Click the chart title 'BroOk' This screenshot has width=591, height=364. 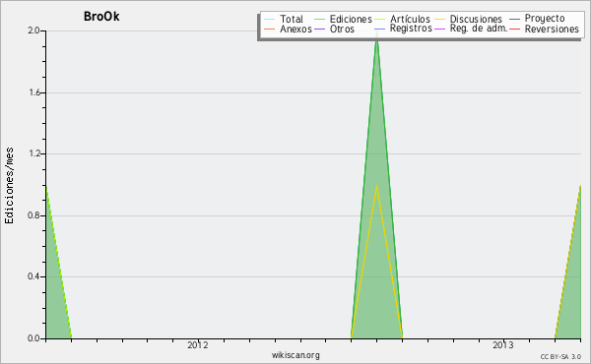tap(101, 17)
